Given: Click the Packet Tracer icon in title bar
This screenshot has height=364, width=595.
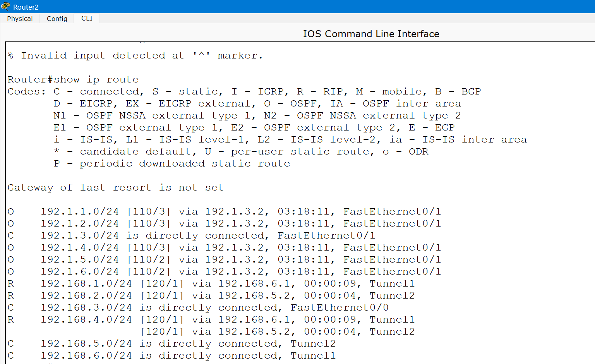Looking at the screenshot, I should [5, 7].
